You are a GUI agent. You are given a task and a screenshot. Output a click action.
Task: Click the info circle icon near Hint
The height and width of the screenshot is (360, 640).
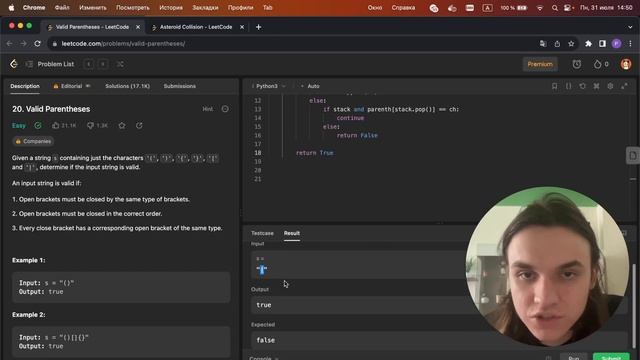[225, 109]
